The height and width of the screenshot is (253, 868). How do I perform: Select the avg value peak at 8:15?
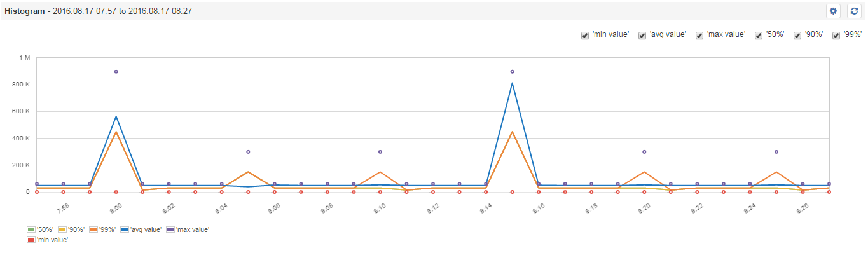pos(512,83)
